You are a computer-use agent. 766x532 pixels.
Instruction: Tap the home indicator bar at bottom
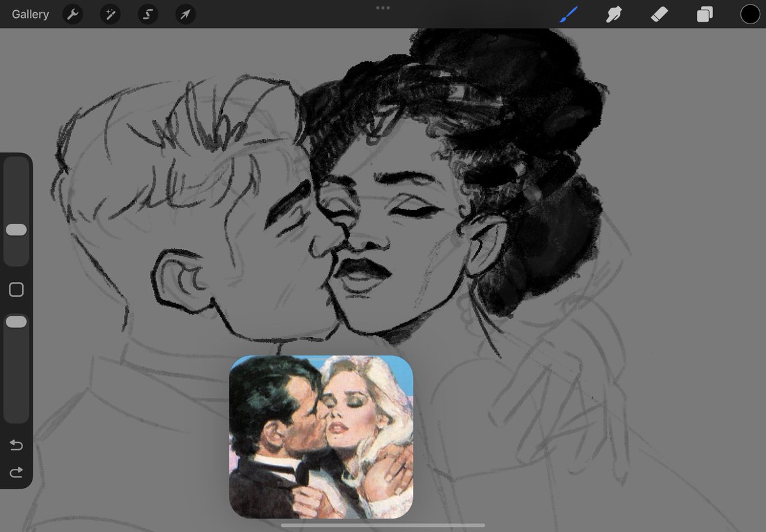click(383, 526)
